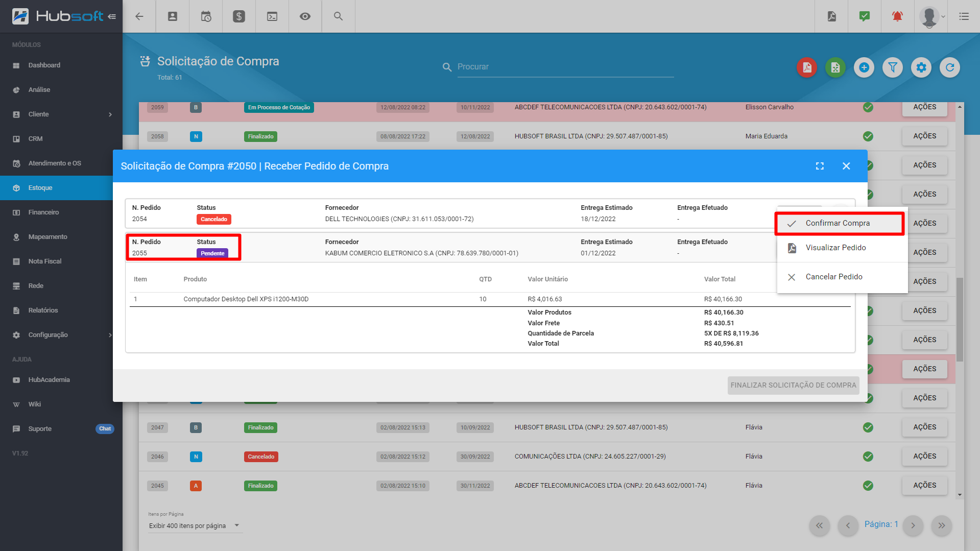This screenshot has height=551, width=980.
Task: Refresh the purchase request list
Action: [950, 67]
